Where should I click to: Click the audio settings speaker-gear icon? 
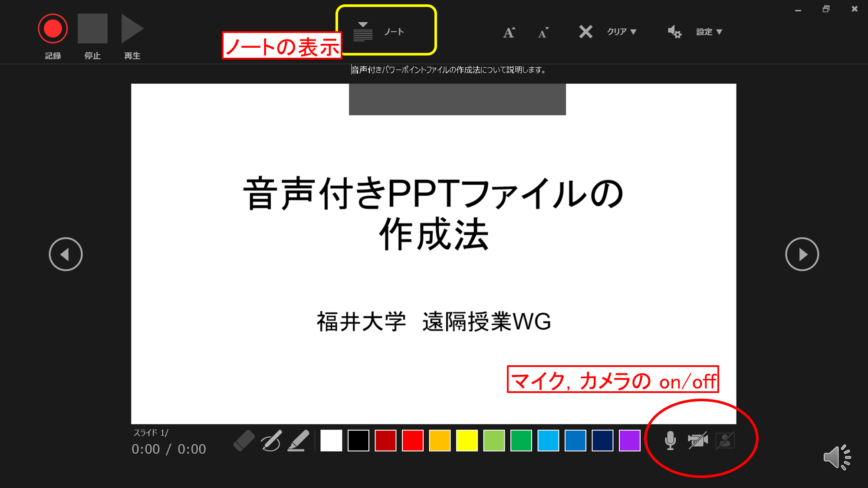click(674, 32)
